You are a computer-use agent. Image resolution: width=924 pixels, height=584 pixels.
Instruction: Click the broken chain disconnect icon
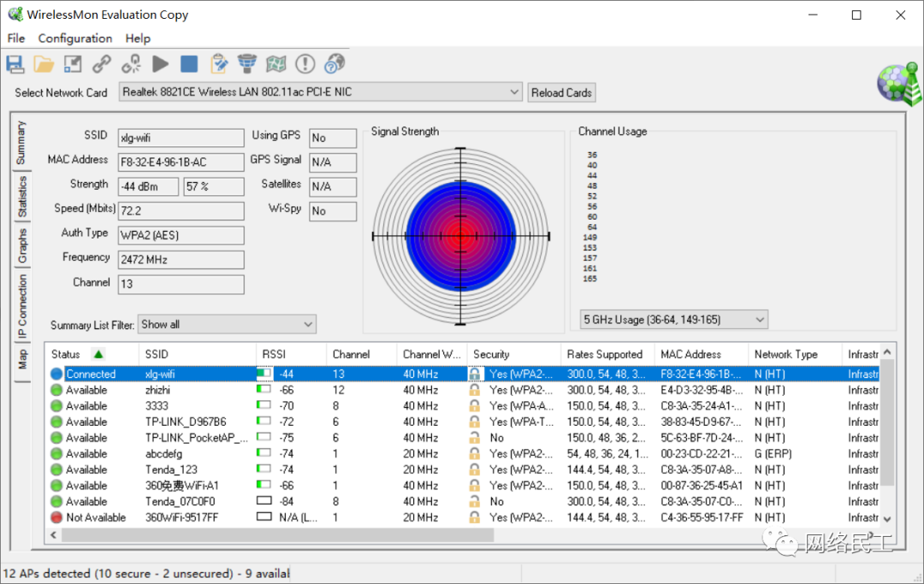[x=131, y=64]
